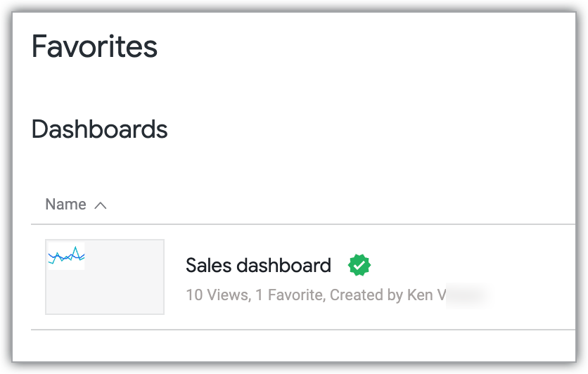Select the Sales dashboard list row

(457, 277)
